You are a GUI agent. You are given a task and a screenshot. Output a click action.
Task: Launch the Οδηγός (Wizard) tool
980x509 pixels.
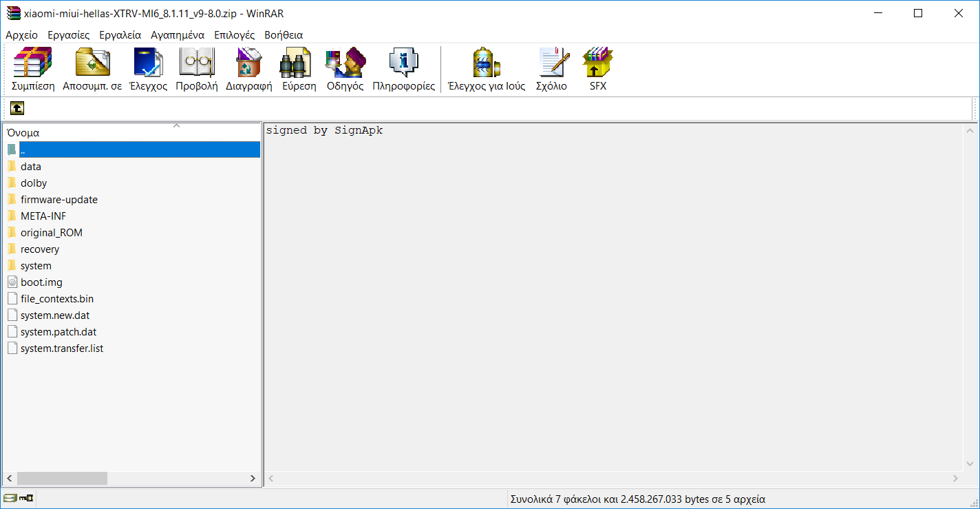tap(345, 62)
